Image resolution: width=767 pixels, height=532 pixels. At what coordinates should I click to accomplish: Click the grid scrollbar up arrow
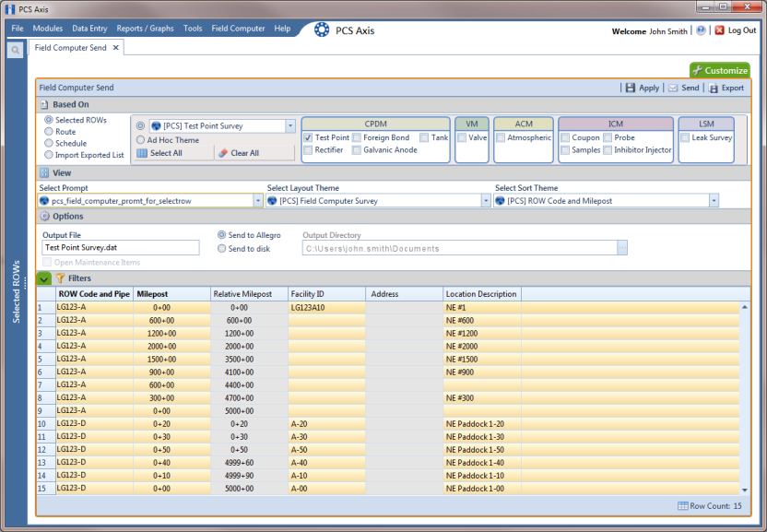(745, 307)
